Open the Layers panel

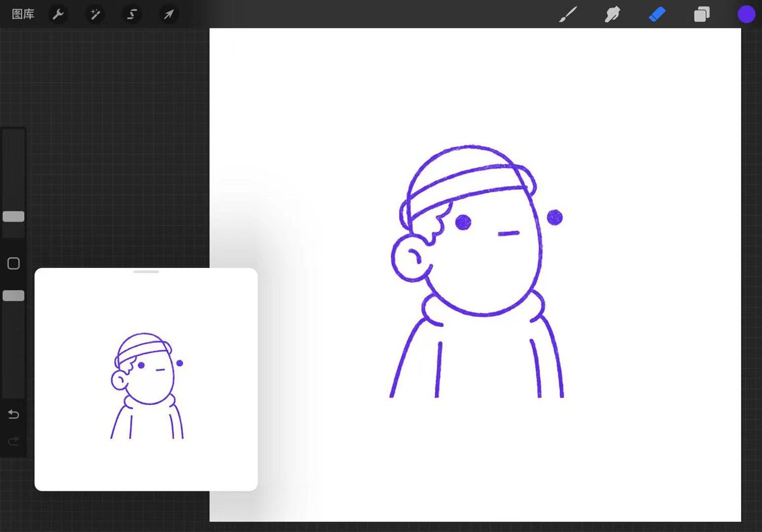(x=702, y=14)
